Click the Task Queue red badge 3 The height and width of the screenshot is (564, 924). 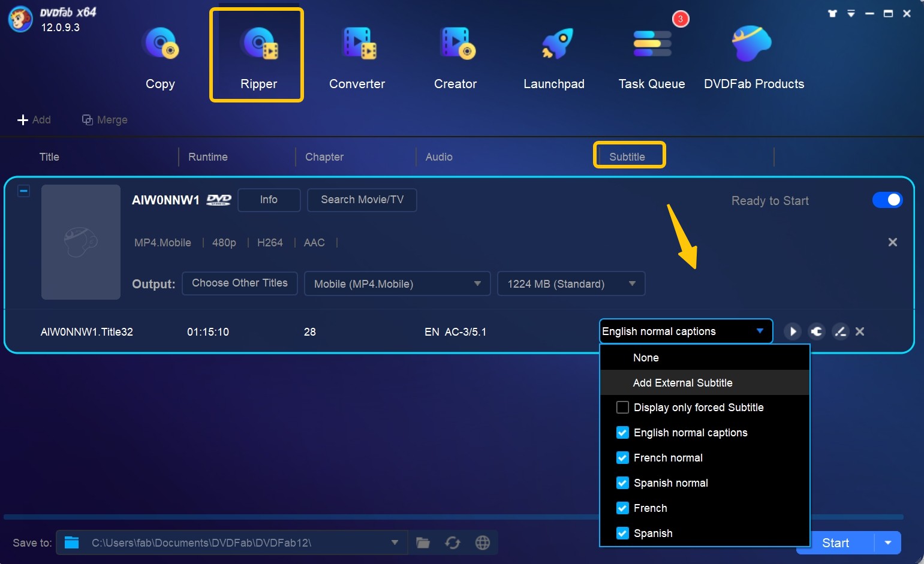tap(681, 19)
